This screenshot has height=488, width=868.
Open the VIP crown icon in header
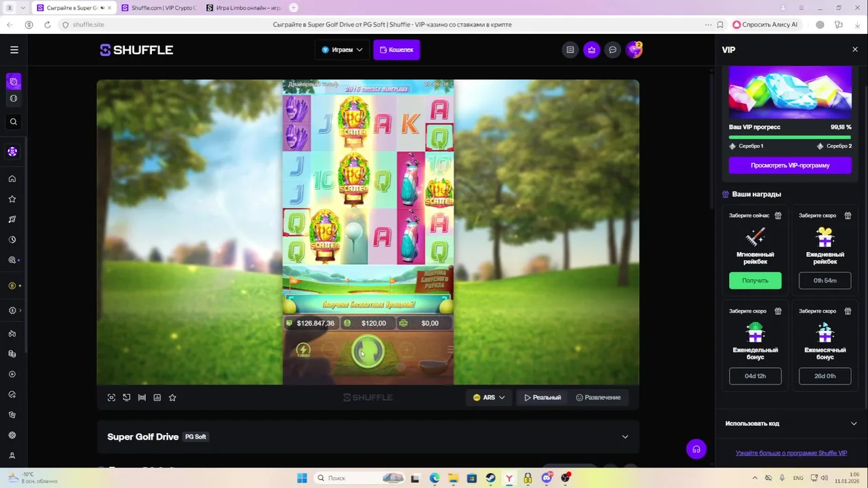click(x=592, y=49)
